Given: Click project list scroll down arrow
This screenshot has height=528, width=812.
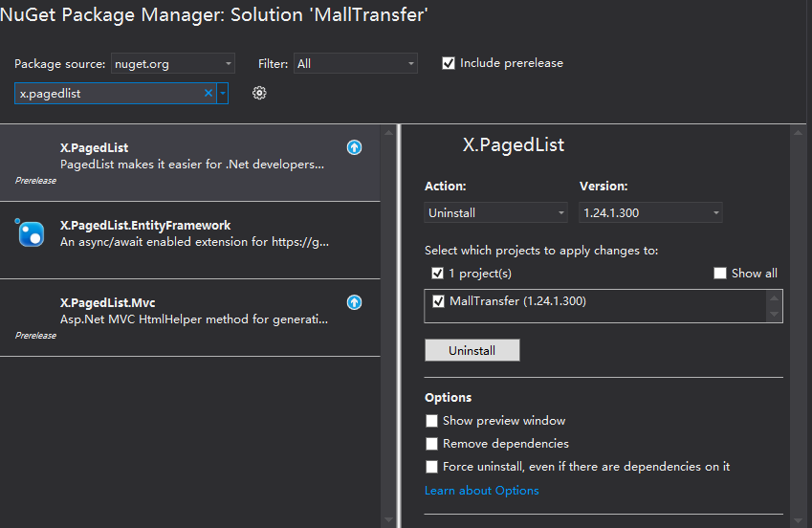Looking at the screenshot, I should coord(774,314).
